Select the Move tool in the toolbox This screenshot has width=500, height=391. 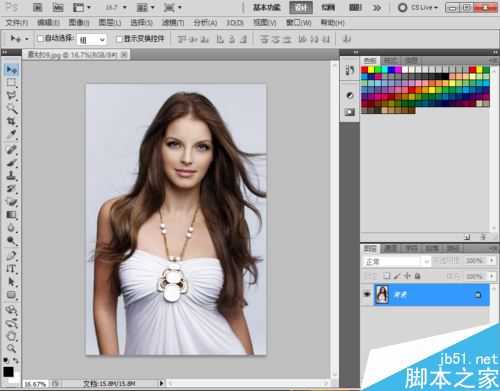[x=12, y=70]
